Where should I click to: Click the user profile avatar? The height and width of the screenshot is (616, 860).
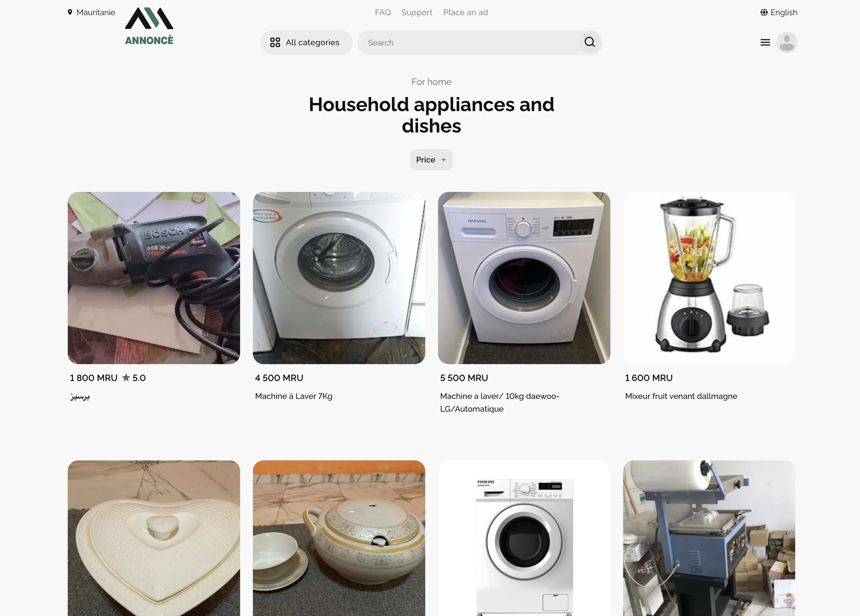coord(786,42)
